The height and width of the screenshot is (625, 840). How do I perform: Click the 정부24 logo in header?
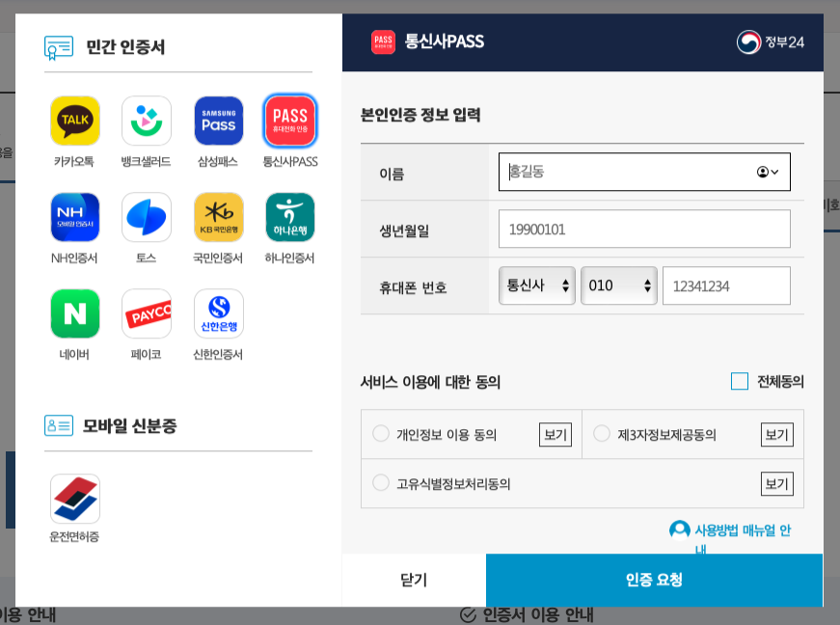tap(771, 42)
